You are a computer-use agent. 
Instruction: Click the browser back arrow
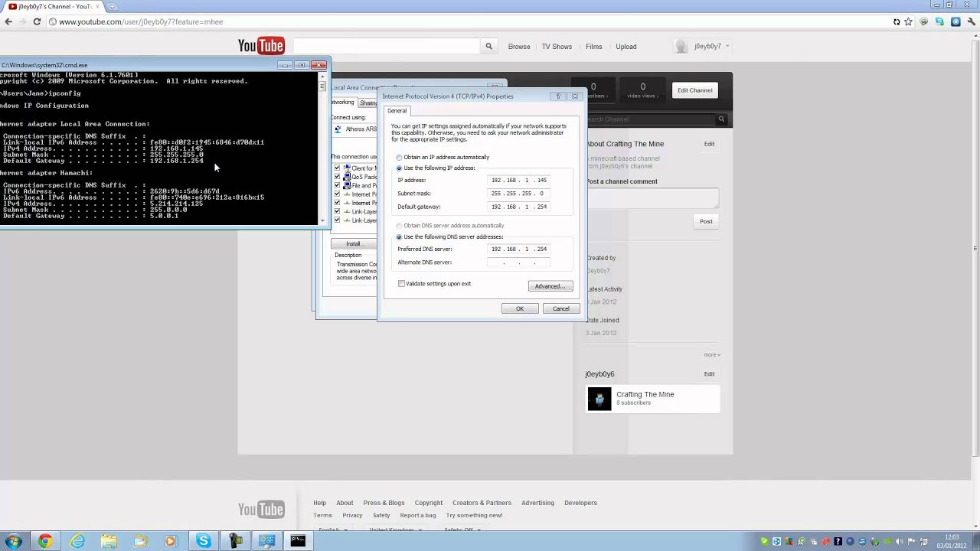(x=8, y=21)
